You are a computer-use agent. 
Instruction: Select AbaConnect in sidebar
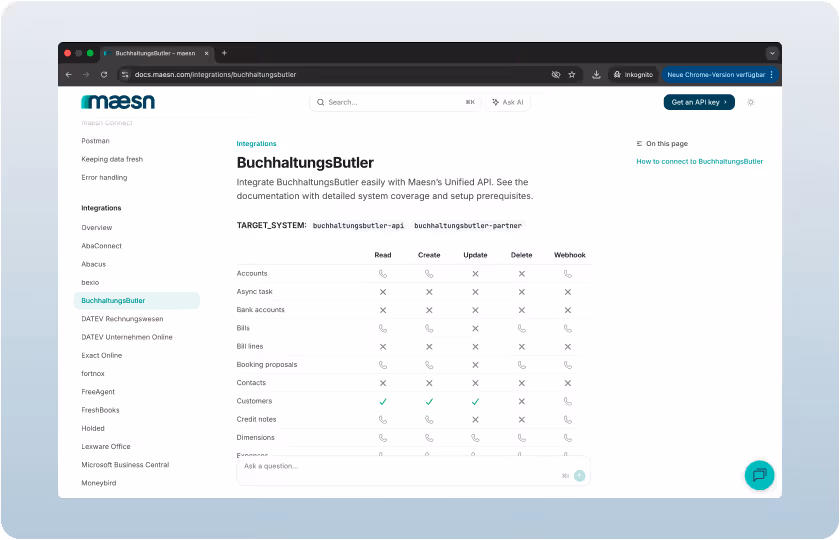point(101,246)
